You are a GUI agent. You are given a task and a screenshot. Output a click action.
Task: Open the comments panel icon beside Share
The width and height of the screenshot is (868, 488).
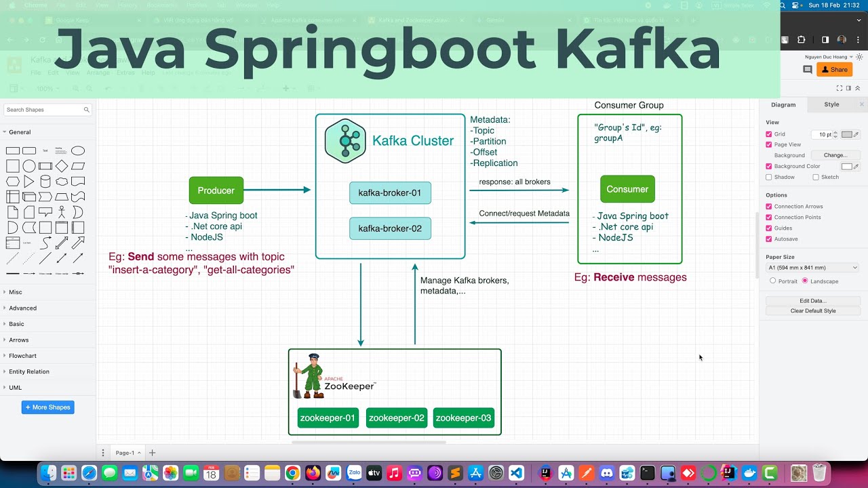point(808,70)
